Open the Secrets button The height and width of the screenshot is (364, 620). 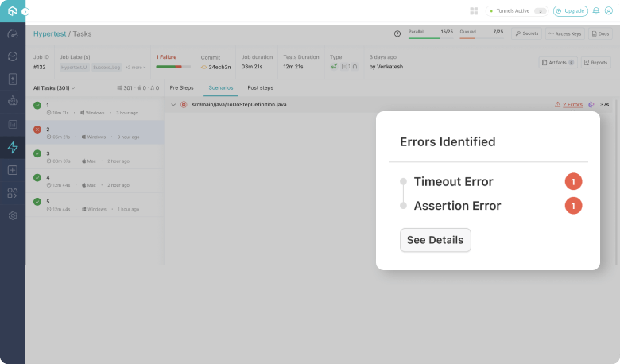527,33
